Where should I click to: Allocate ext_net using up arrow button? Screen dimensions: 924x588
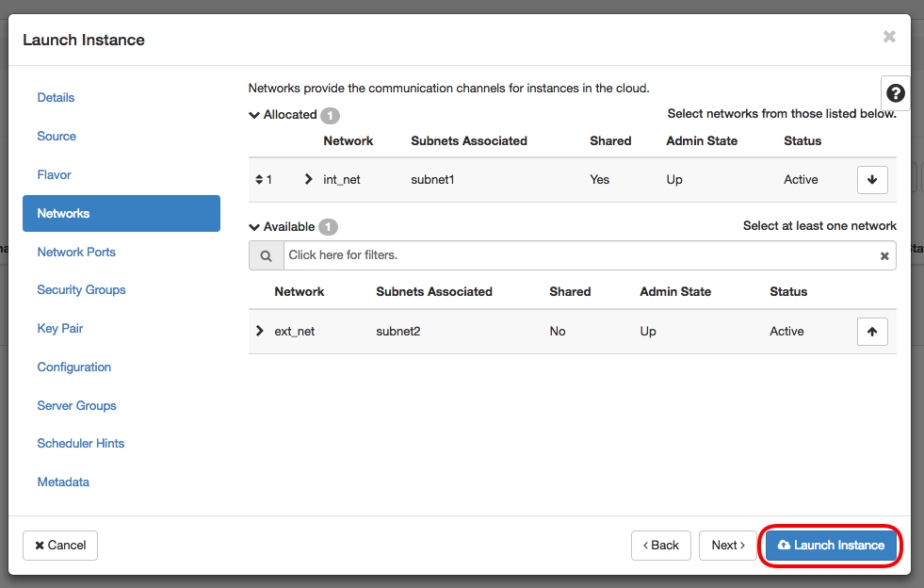tap(872, 332)
